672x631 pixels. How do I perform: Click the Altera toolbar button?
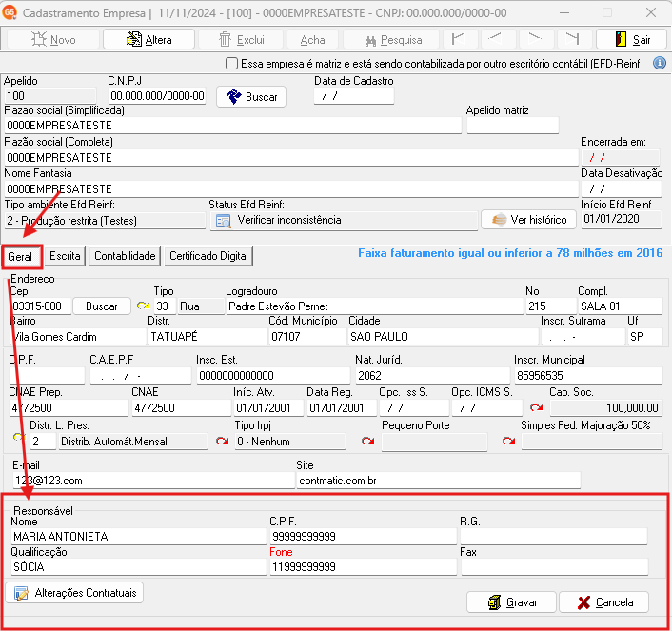point(148,39)
